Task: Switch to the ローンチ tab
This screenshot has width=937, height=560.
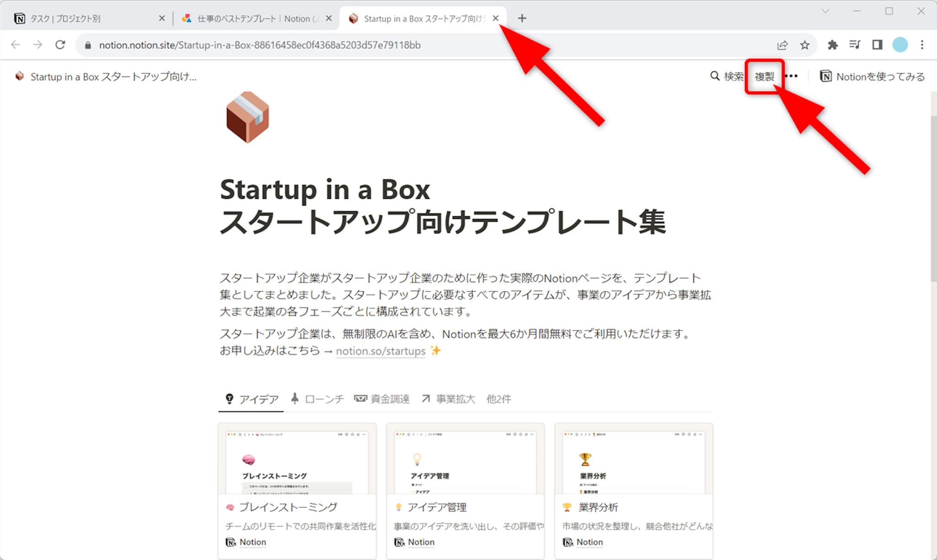Action: (x=318, y=399)
